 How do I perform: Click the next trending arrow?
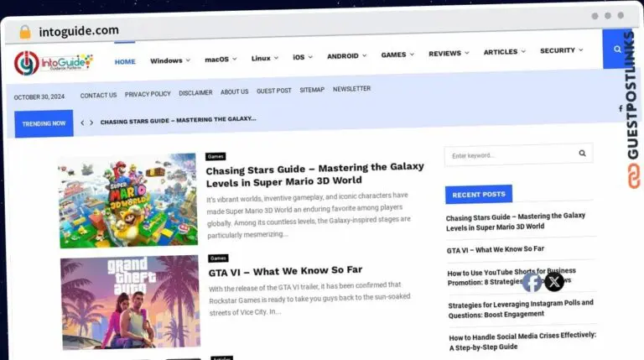coord(91,123)
